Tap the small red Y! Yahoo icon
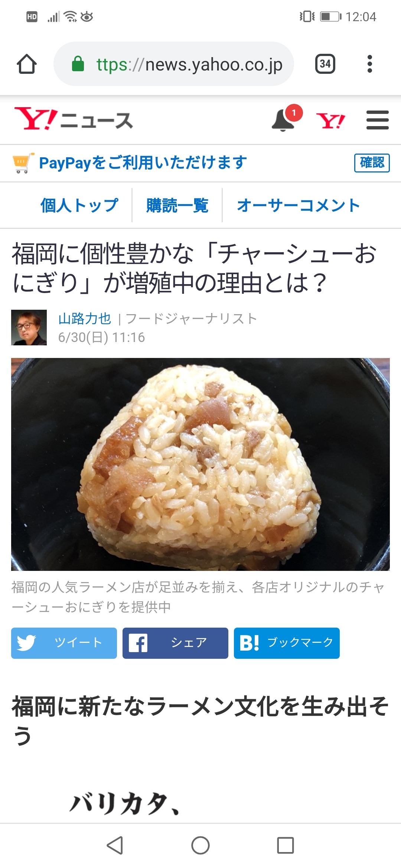 click(x=330, y=121)
